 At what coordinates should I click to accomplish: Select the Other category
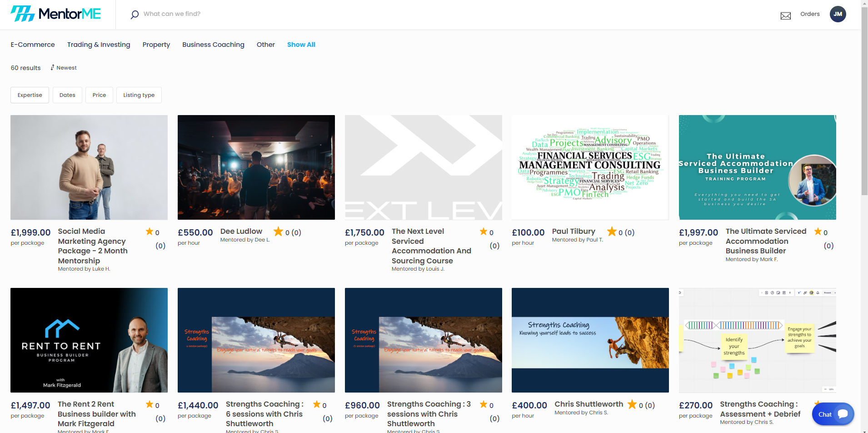266,45
